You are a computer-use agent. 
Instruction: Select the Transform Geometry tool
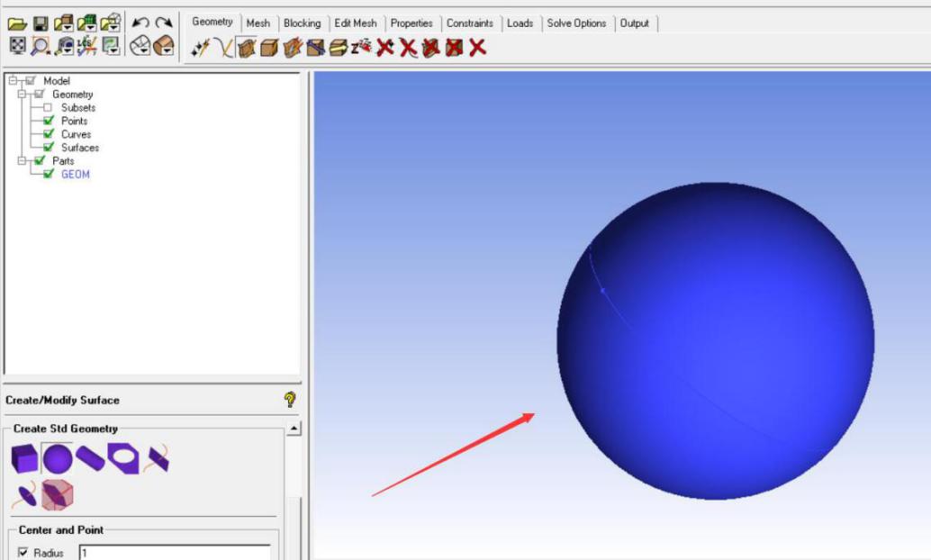(x=339, y=48)
